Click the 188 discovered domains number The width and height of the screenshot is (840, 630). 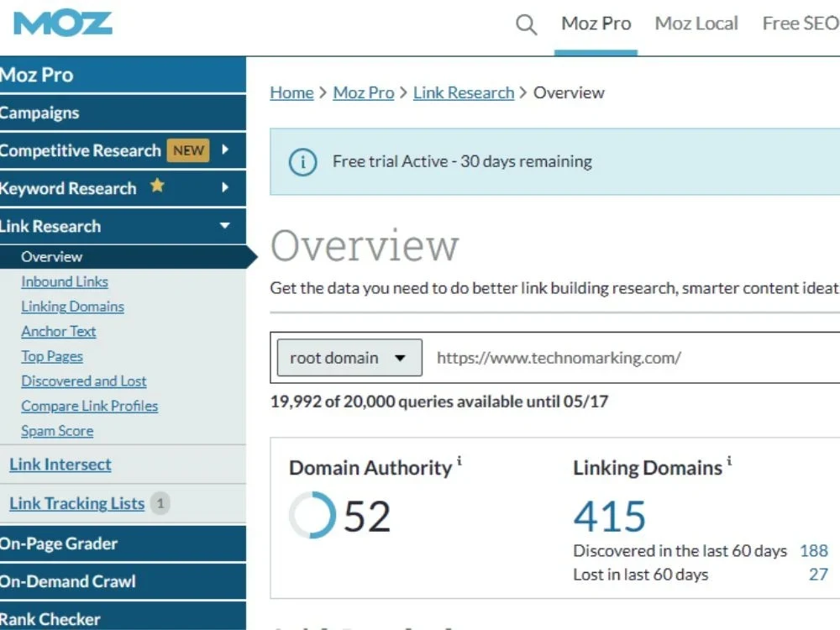tap(814, 551)
